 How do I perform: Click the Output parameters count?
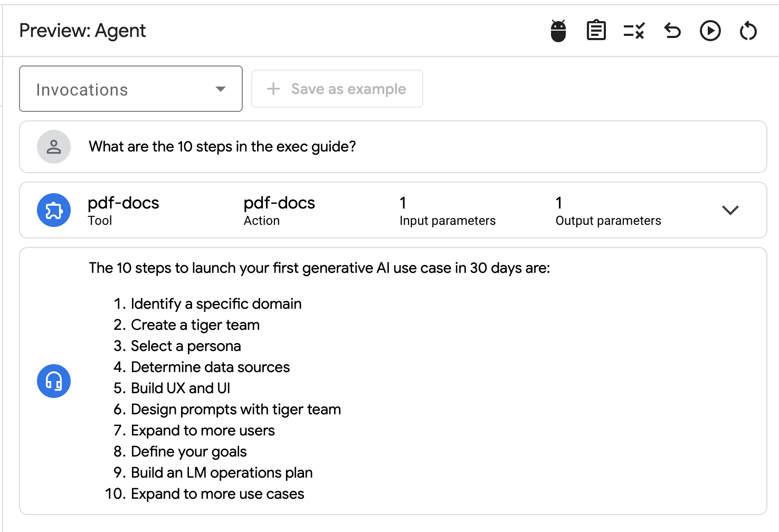(x=558, y=203)
